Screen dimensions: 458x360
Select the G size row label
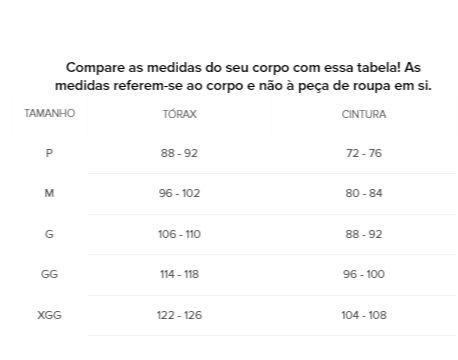49,234
